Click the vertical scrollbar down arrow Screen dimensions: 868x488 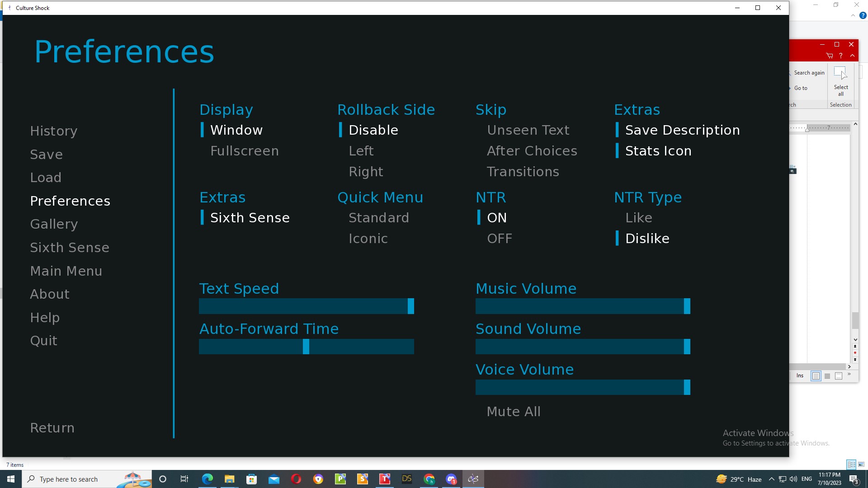pos(855,340)
